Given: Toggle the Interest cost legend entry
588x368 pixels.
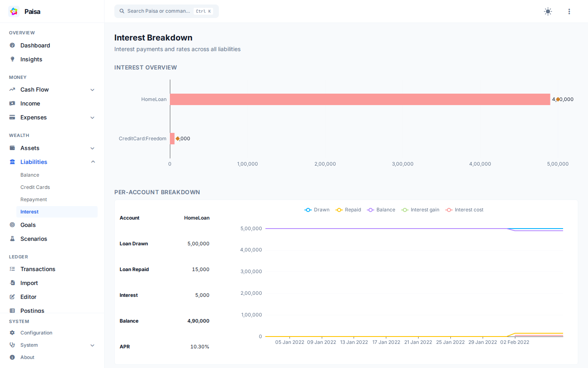Looking at the screenshot, I should tap(464, 210).
